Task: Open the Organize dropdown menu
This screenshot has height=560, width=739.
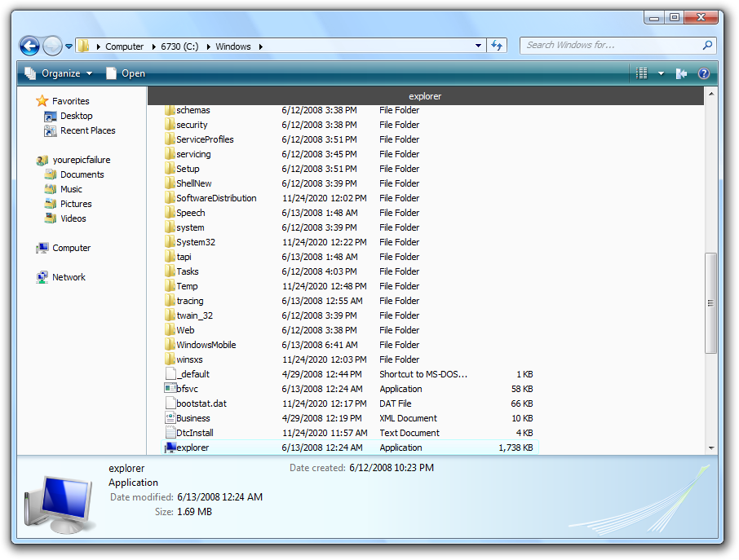Action: 59,73
